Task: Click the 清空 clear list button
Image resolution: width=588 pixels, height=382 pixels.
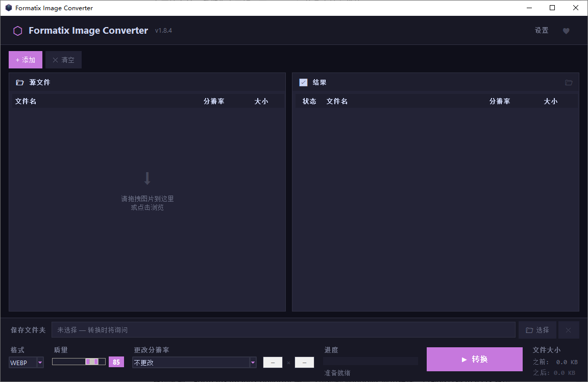Action: [x=63, y=60]
